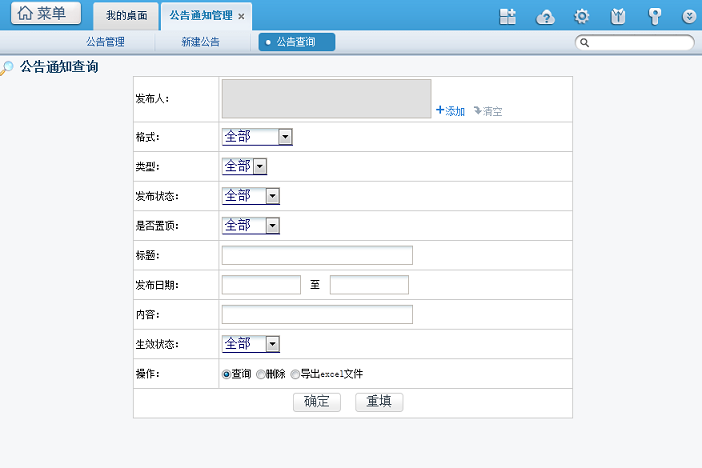Select the 删除 radio option
702x468 pixels.
coord(261,374)
